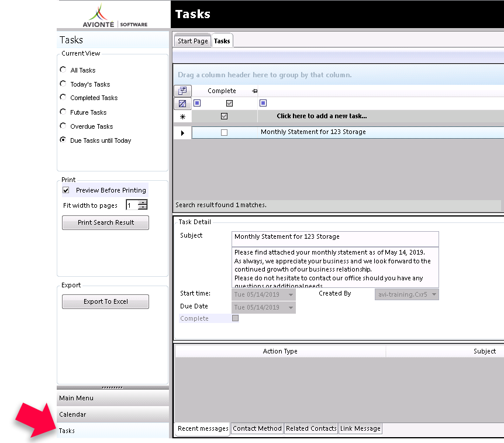Select the Monthly Statement for 123 Storage row

(x=348, y=132)
